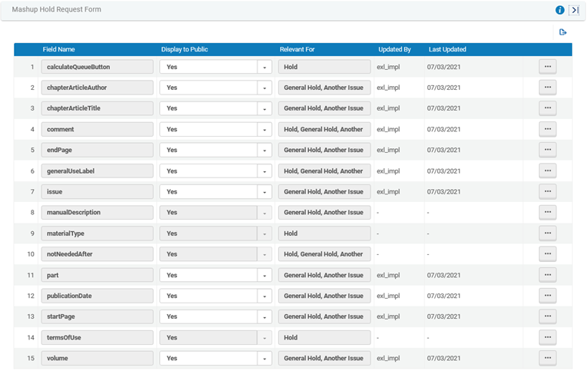This screenshot has height=371, width=588.
Task: Collapse panel using the arrow-bar icon
Action: click(x=574, y=10)
